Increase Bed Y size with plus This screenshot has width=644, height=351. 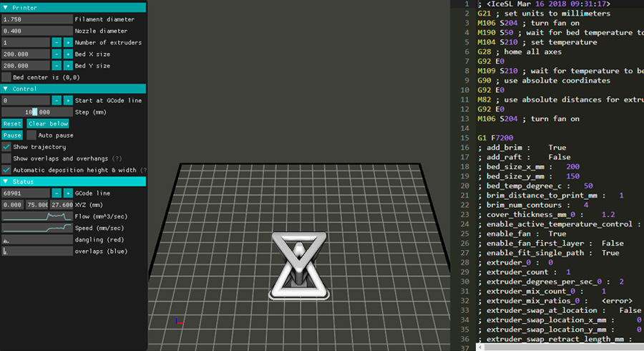pos(68,65)
